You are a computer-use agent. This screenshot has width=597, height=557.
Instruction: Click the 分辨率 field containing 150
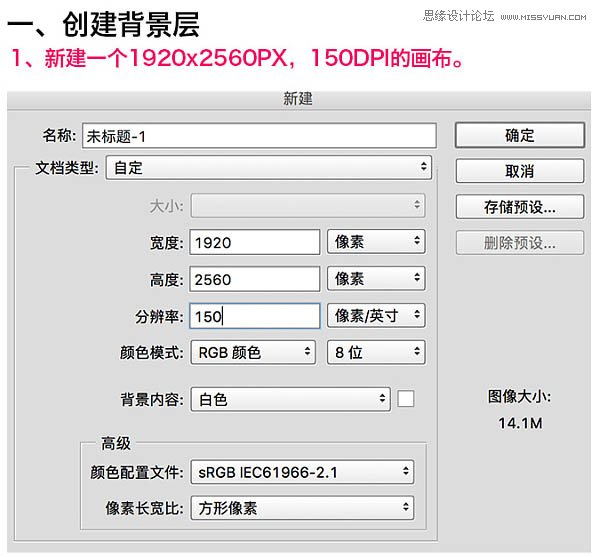point(254,316)
